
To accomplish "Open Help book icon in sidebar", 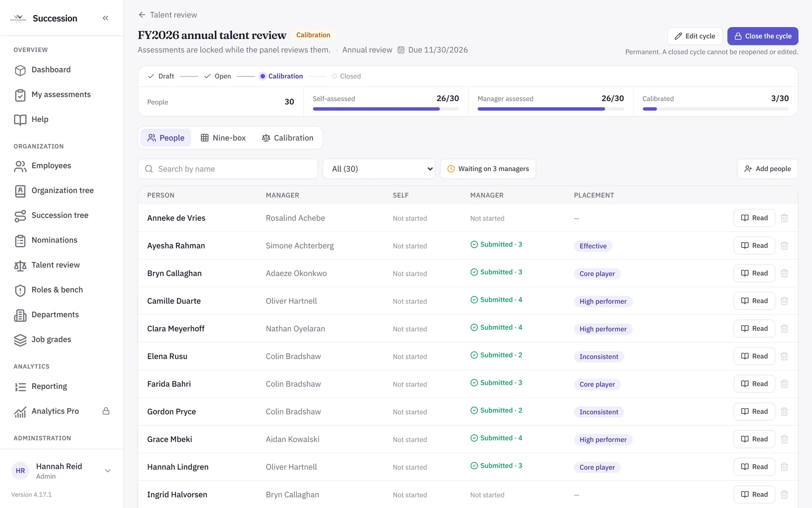I will tap(20, 119).
